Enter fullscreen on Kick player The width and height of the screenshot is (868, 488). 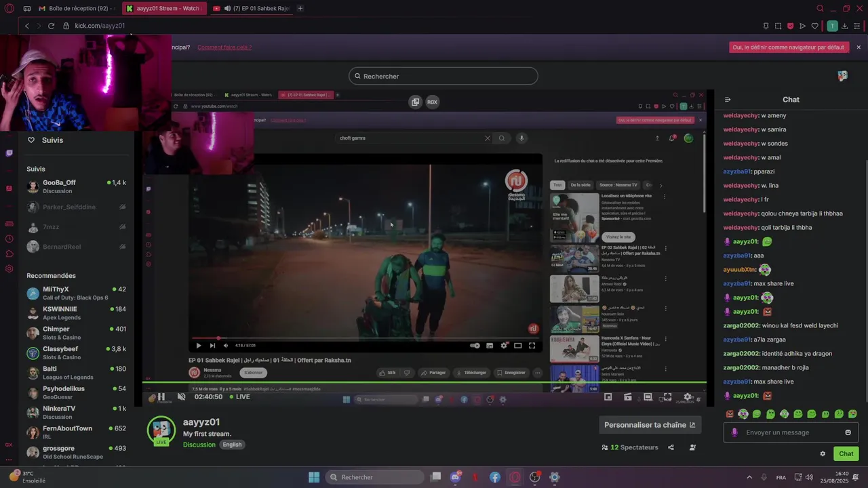coord(668,396)
